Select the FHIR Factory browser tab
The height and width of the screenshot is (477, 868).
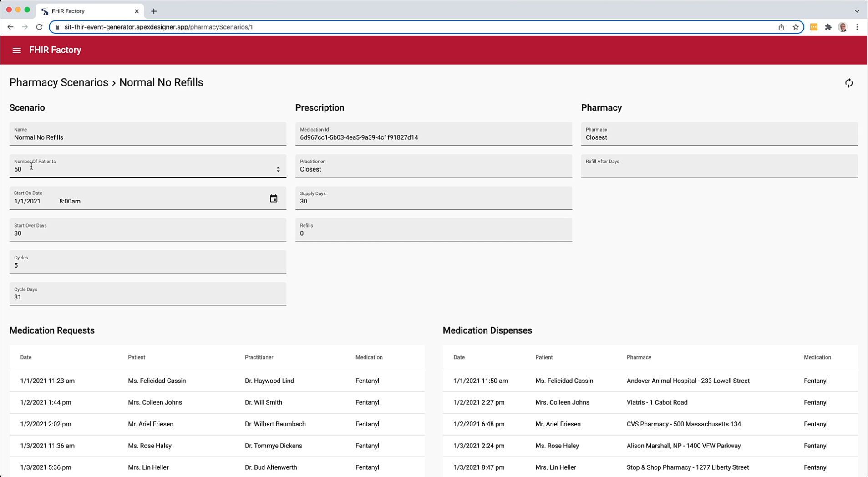point(90,11)
